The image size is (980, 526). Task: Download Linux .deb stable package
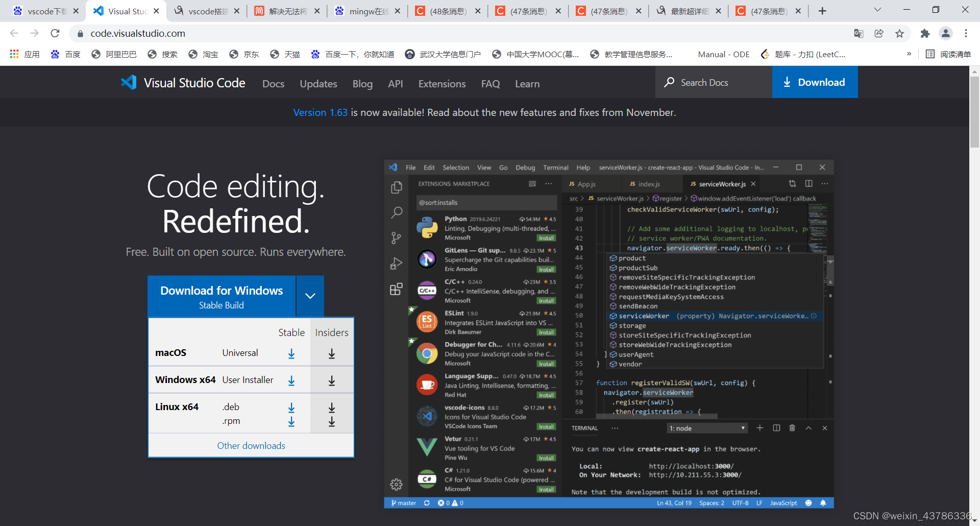coord(291,408)
